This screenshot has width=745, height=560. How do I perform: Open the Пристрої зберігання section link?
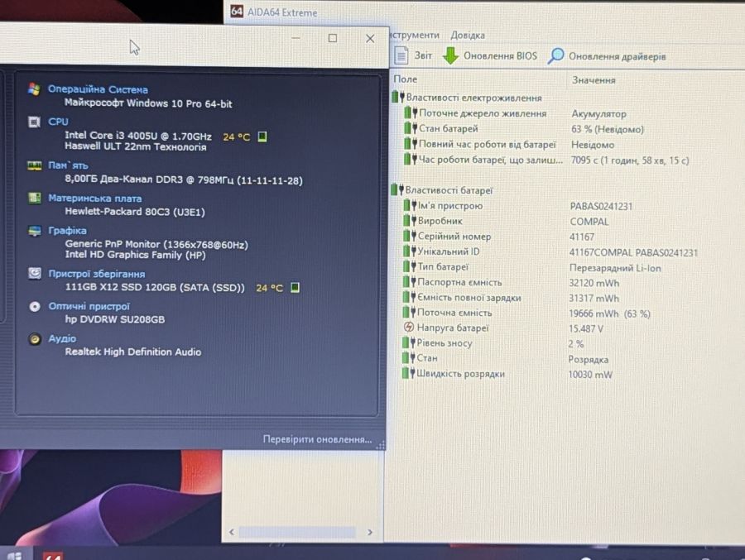(97, 274)
